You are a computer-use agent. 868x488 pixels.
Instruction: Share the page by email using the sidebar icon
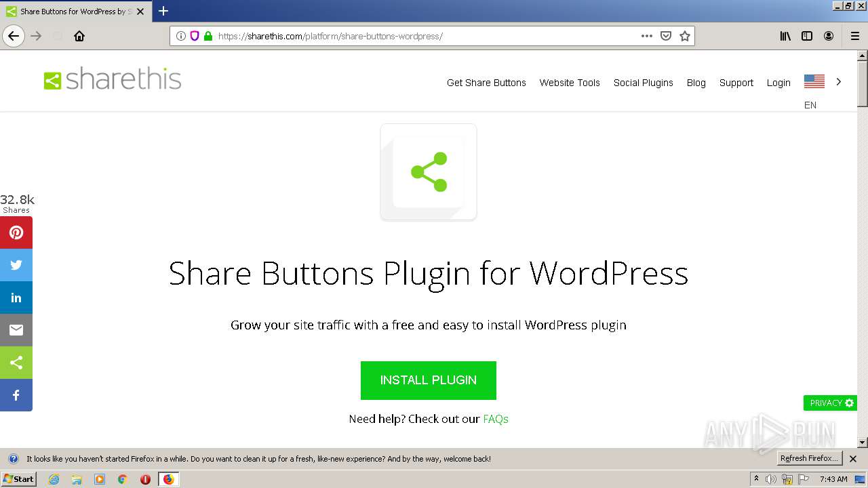coord(16,330)
